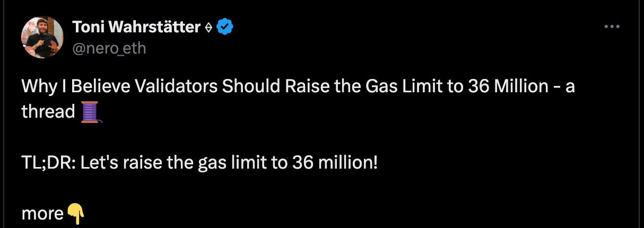The width and height of the screenshot is (644, 228).
Task: Click the purple thread spool emoji
Action: point(91,112)
